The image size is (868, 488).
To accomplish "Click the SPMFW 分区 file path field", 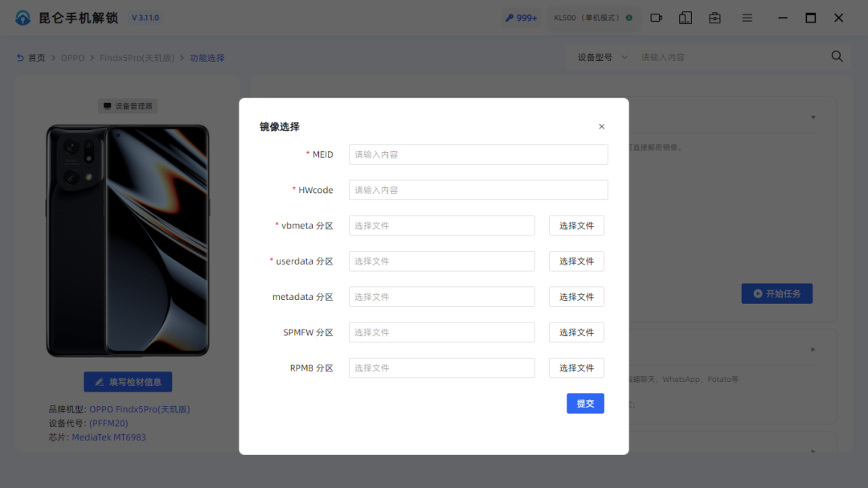I will click(442, 332).
